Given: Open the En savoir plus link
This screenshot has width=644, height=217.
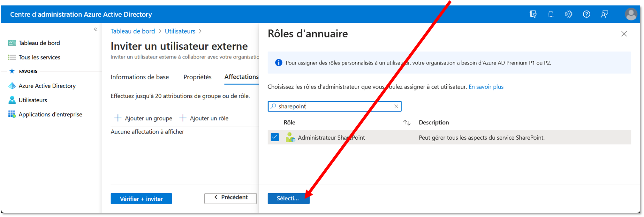Looking at the screenshot, I should [x=486, y=87].
